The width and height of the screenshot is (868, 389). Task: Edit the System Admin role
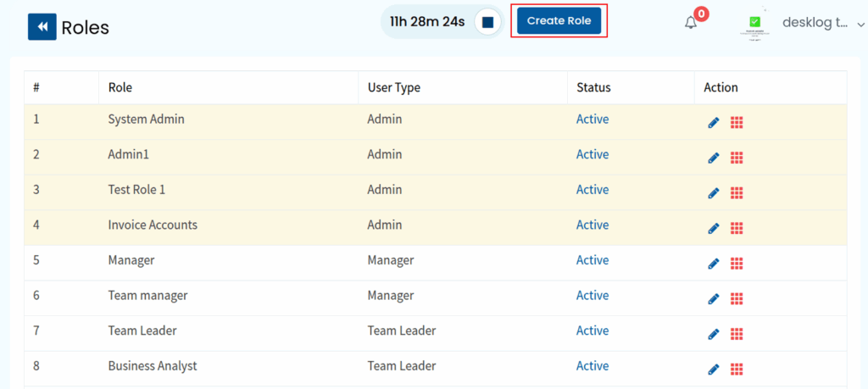click(713, 123)
